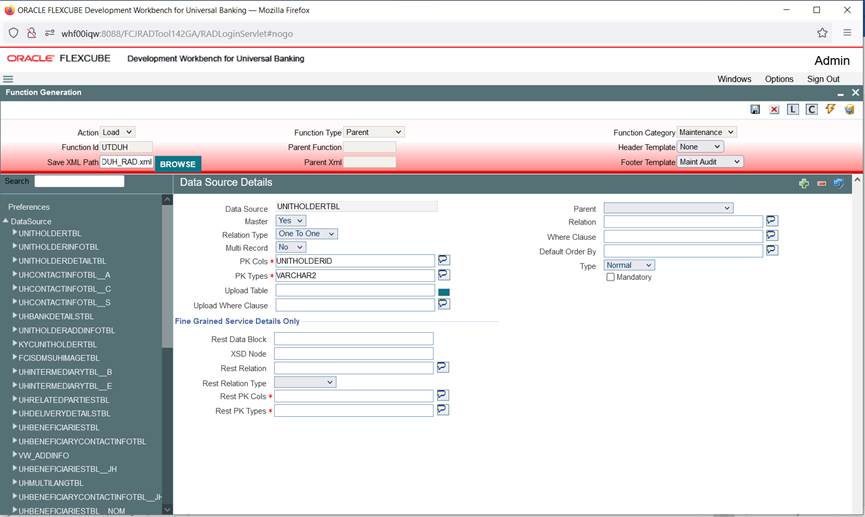The height and width of the screenshot is (517, 865).
Task: Click the Save XML Path field
Action: 126,162
